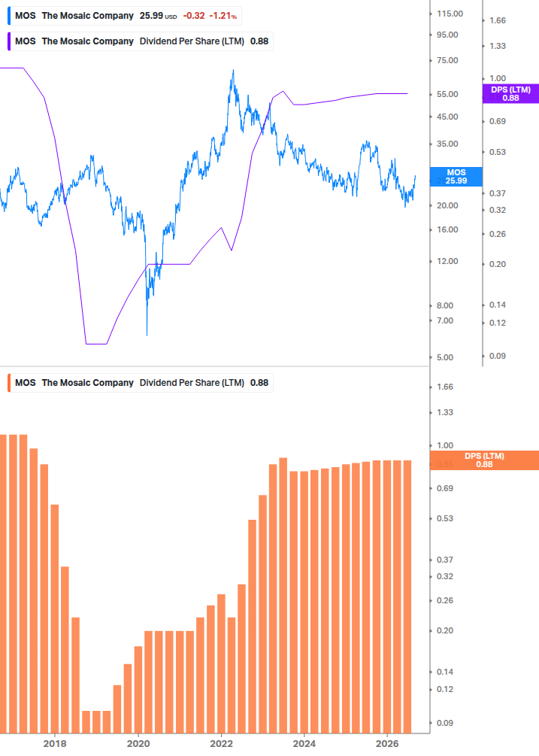Click the 35.00 price axis label
This screenshot has height=756, width=539.
[x=447, y=144]
